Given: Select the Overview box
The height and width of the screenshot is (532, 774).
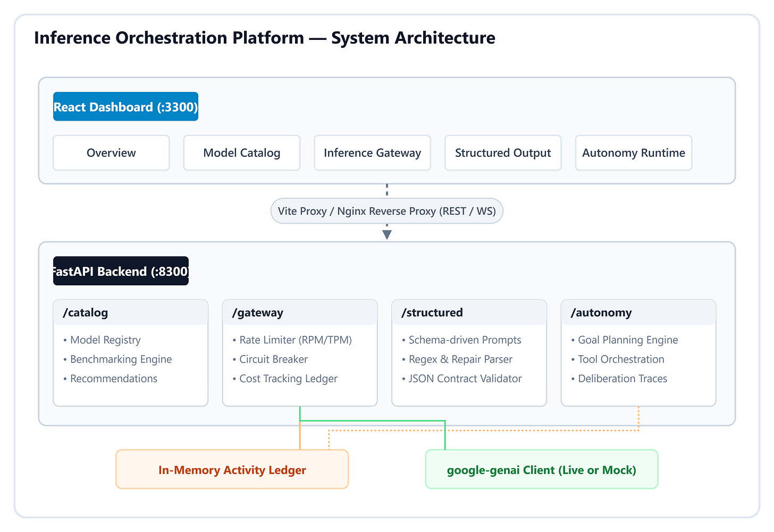Looking at the screenshot, I should [x=111, y=153].
